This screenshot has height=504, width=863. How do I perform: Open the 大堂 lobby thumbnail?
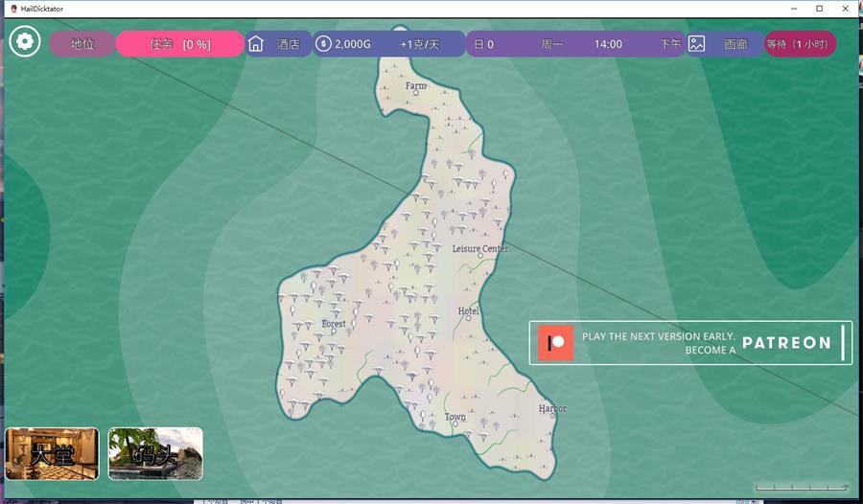click(x=52, y=453)
